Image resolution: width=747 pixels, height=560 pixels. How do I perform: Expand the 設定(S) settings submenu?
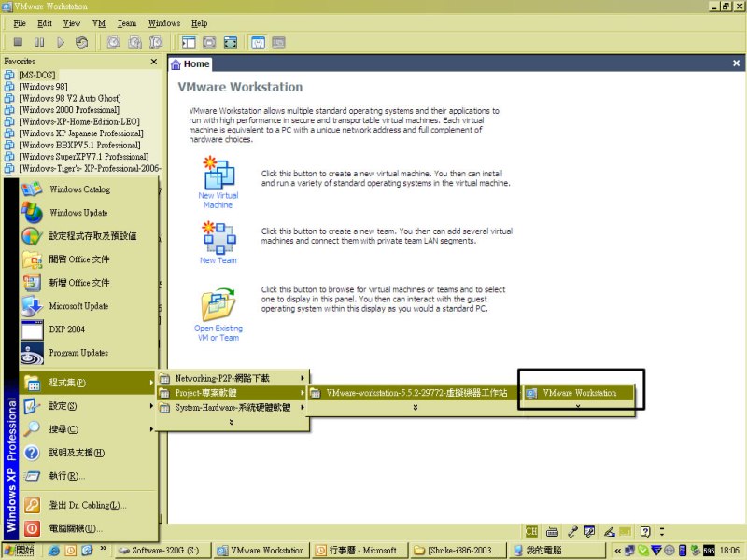click(x=88, y=406)
